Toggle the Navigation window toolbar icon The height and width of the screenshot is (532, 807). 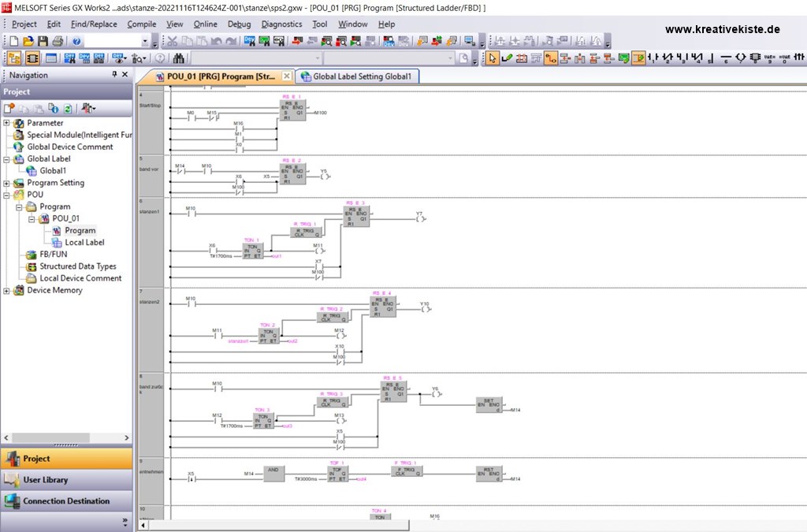coord(14,58)
